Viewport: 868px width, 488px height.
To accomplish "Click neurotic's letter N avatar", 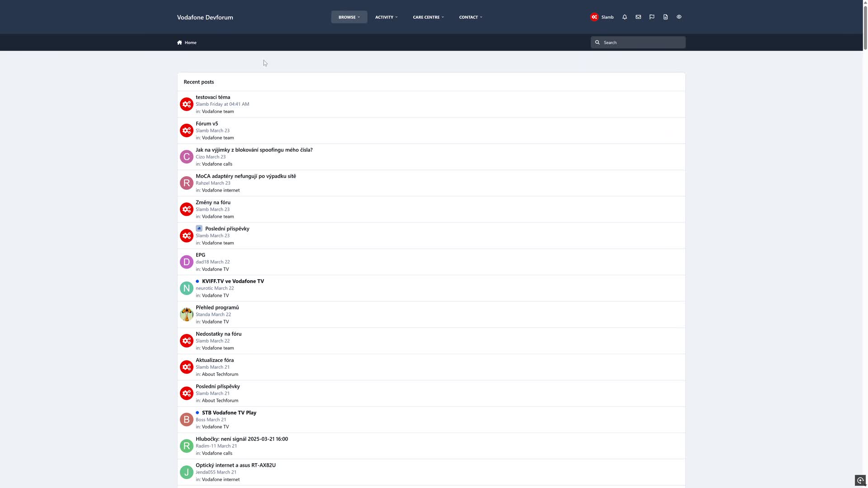I will coord(186,288).
